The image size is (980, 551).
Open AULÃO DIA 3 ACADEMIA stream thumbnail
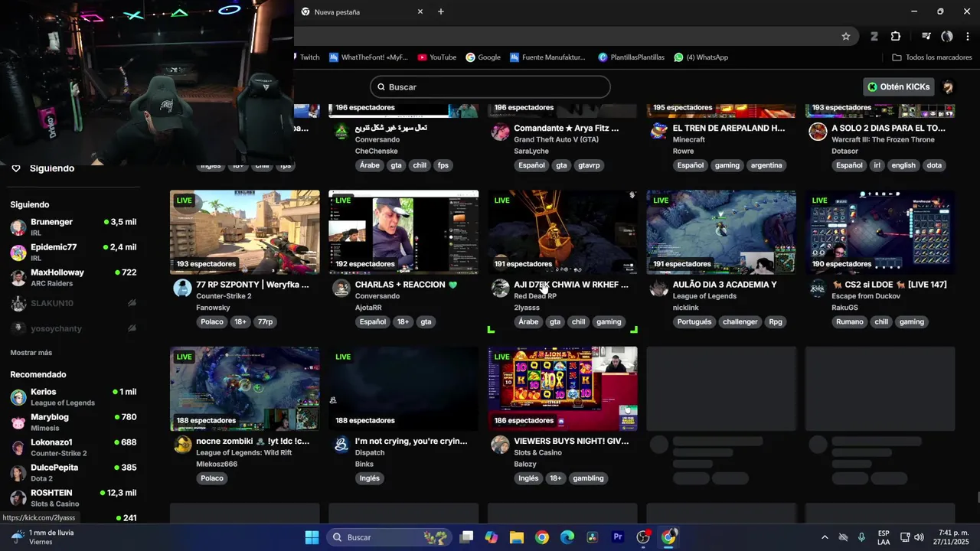(721, 232)
